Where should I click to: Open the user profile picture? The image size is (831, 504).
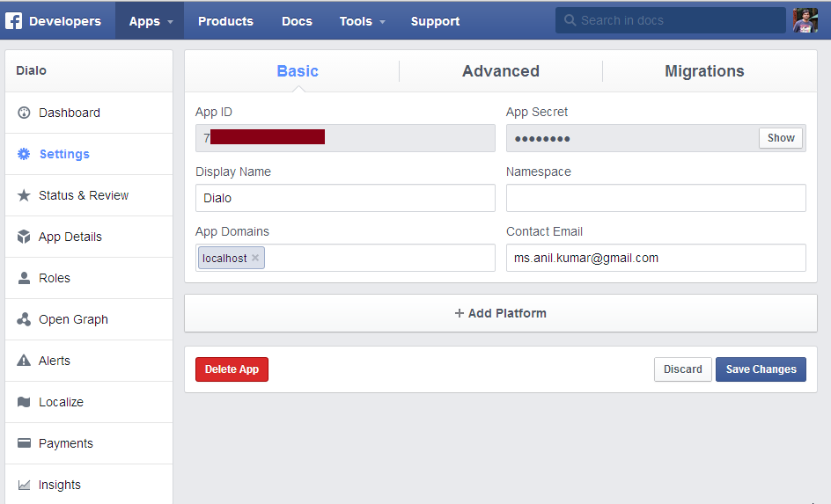pyautogui.click(x=805, y=20)
